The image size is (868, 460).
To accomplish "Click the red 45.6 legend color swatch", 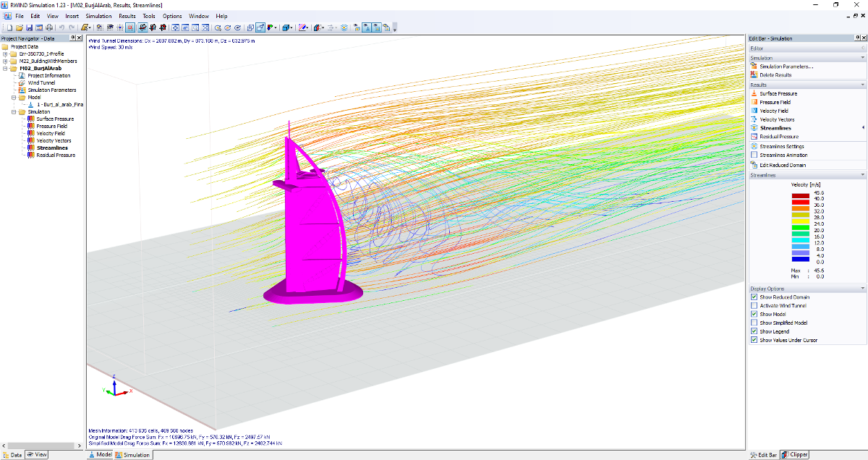I will coord(800,195).
